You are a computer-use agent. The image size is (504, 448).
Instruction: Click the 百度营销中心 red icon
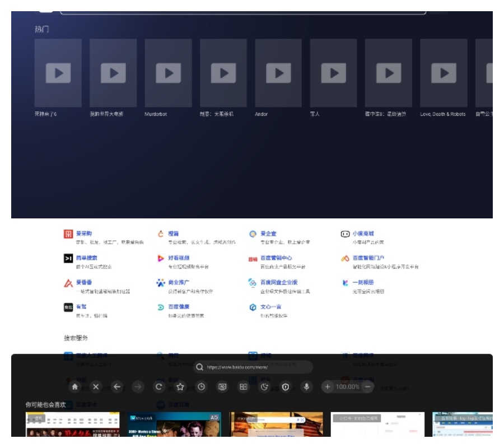(x=253, y=259)
